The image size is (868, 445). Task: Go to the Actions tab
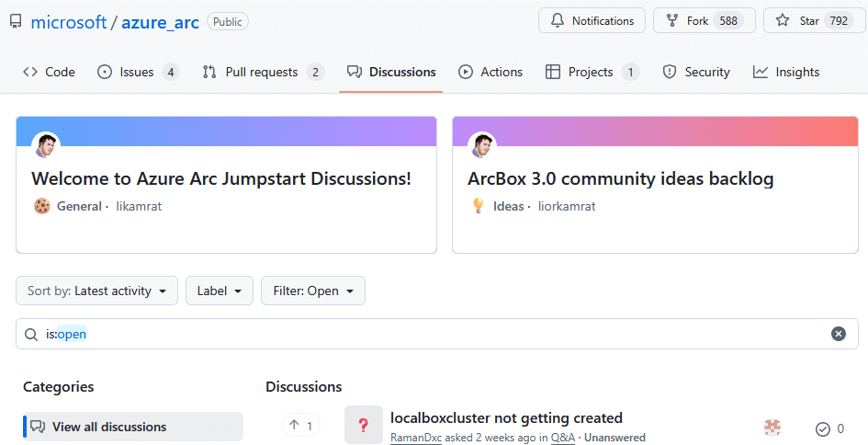[490, 72]
